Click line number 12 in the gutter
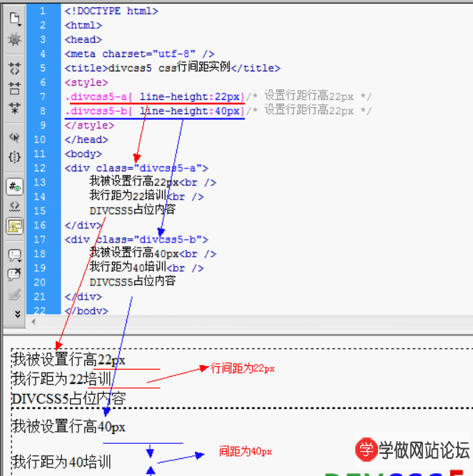The image size is (473, 476). click(x=42, y=168)
